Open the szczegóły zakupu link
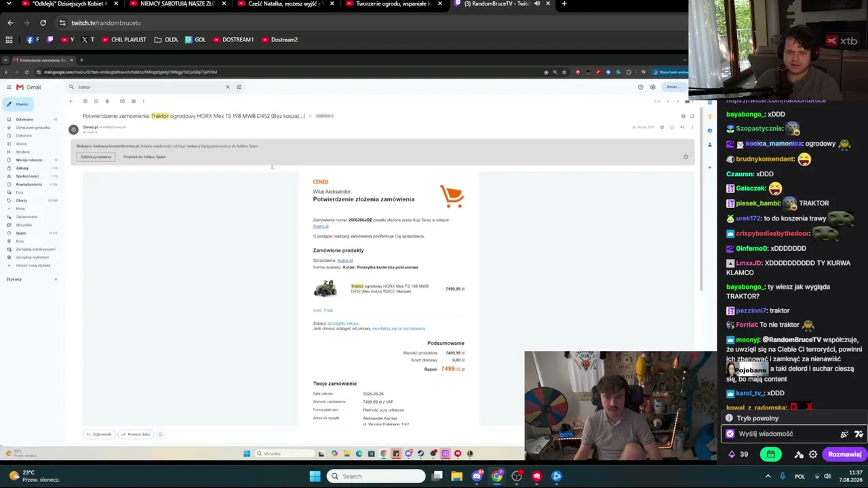The width and height of the screenshot is (868, 488). coord(343,323)
